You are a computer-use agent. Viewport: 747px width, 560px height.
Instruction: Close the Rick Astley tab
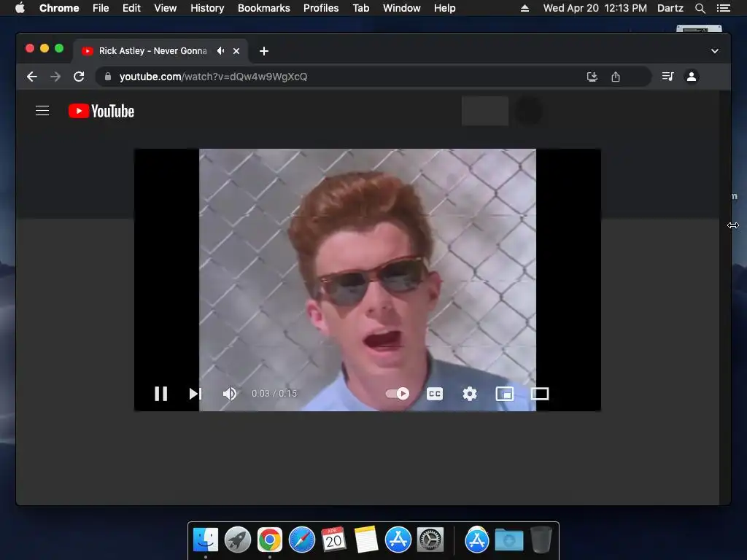point(236,51)
